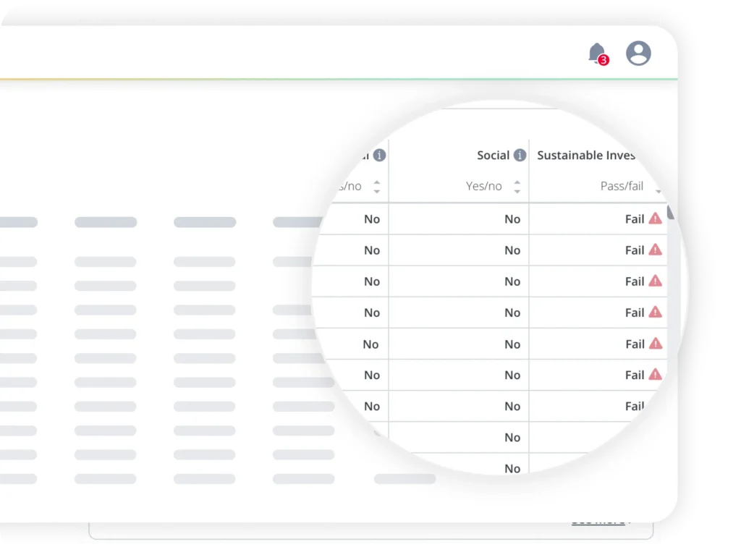This screenshot has height=560, width=741.
Task: Sort the Social Yes/no column using its arrows
Action: tap(517, 187)
